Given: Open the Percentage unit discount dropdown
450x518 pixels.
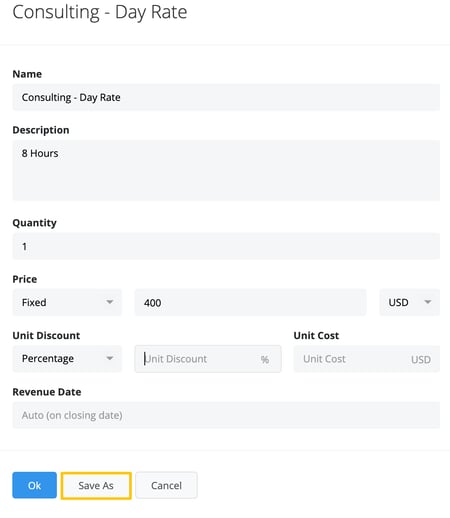Looking at the screenshot, I should [x=67, y=359].
